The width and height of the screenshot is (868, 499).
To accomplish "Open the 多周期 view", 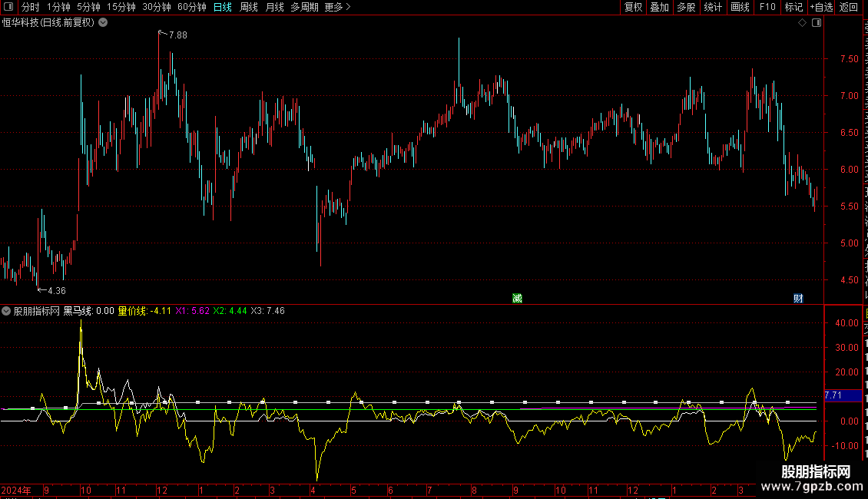I will [304, 7].
